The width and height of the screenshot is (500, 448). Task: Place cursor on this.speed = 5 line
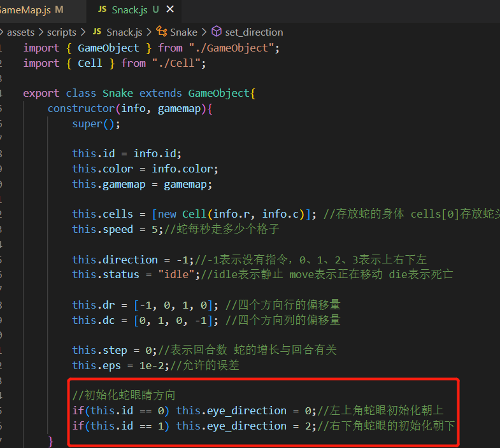117,229
